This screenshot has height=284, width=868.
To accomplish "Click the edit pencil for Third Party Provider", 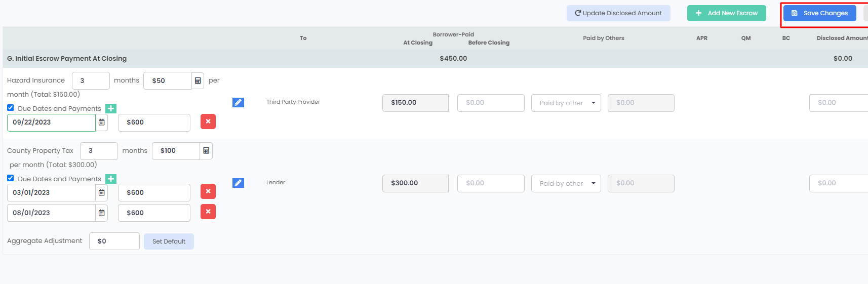I will pos(238,102).
